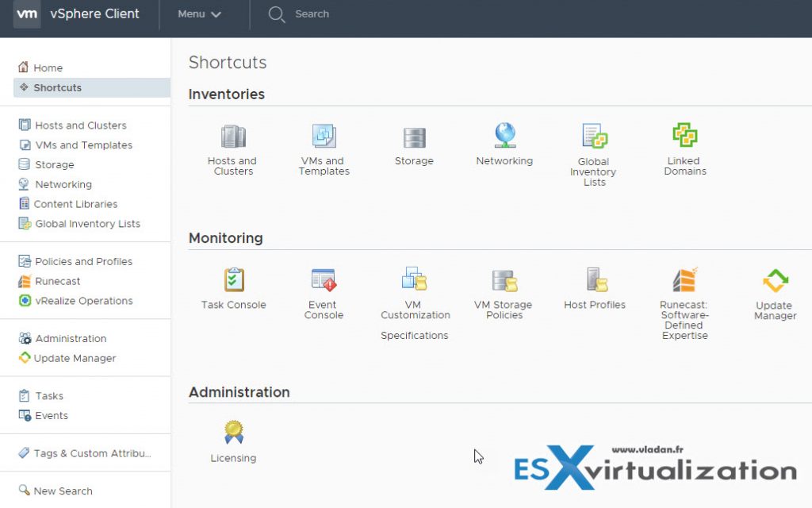812x508 pixels.
Task: Open Global Inventory Lists shortcut icon
Action: click(594, 137)
